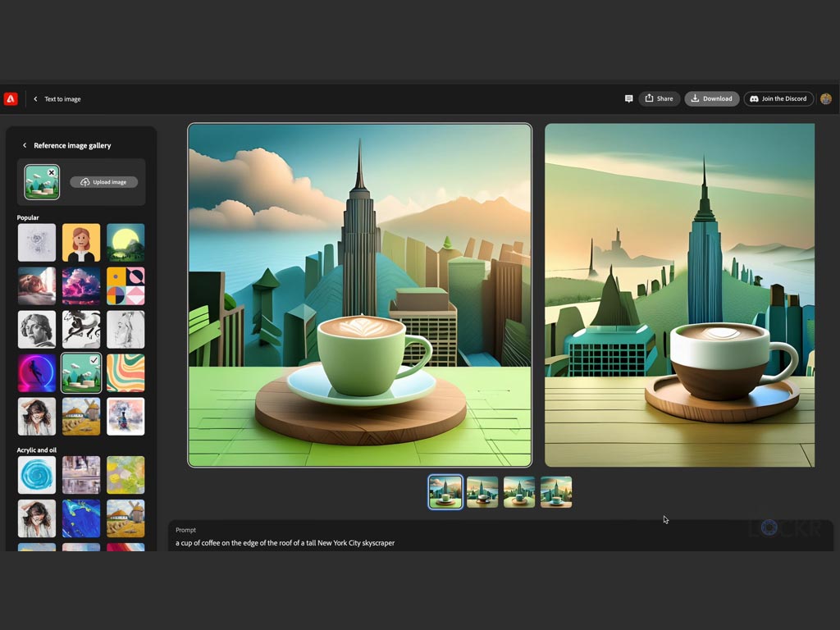Select yellow moon landscape reference thumbnail
Viewport: 840px width, 630px height.
(x=126, y=243)
